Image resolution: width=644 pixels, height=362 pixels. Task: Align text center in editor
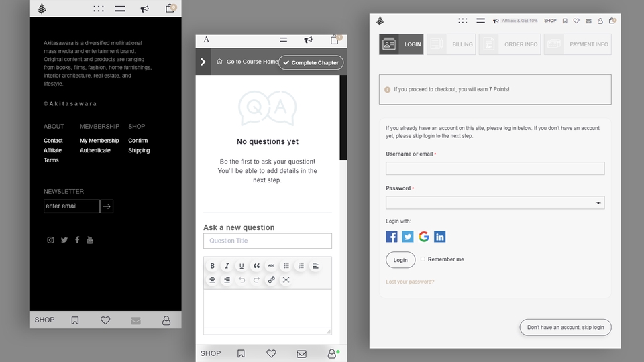click(213, 280)
